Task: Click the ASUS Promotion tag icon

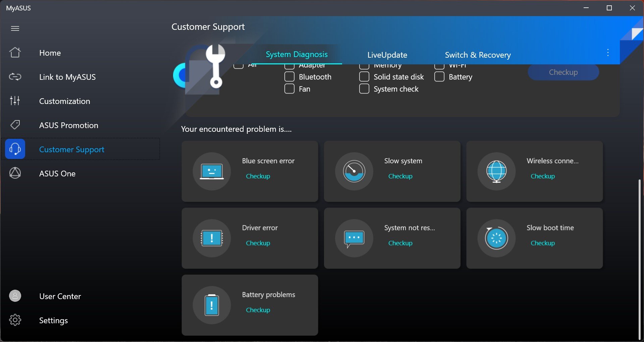Action: click(15, 125)
